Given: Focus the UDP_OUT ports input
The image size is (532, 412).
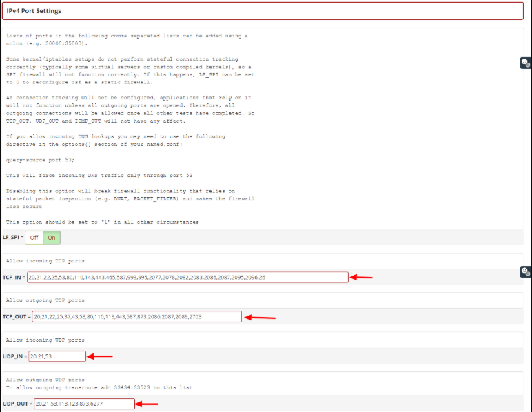Looking at the screenshot, I should pyautogui.click(x=84, y=404).
